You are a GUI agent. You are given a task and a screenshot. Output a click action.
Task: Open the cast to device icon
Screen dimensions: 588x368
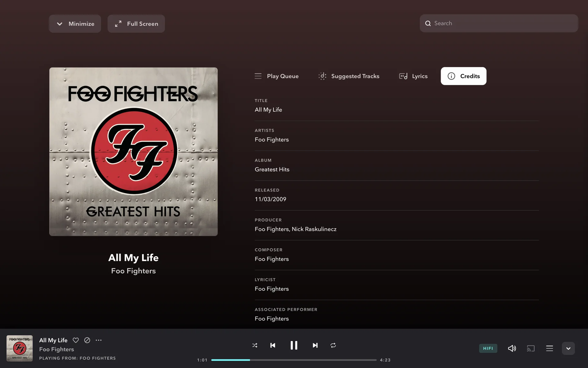531,348
